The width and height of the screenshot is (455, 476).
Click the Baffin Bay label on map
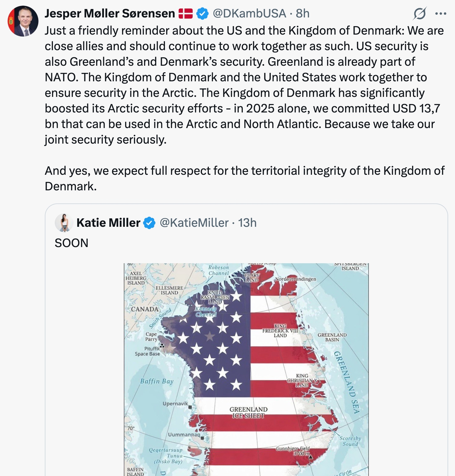coord(157,381)
